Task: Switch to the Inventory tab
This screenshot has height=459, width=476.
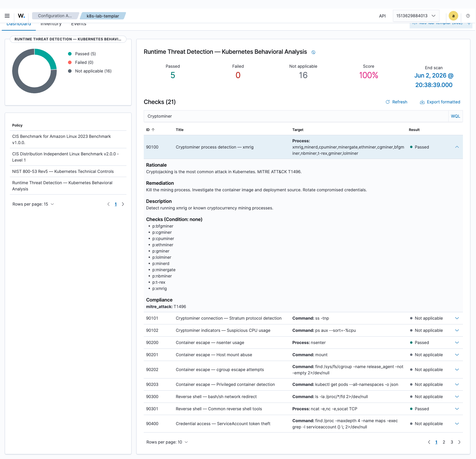Action: tap(51, 25)
